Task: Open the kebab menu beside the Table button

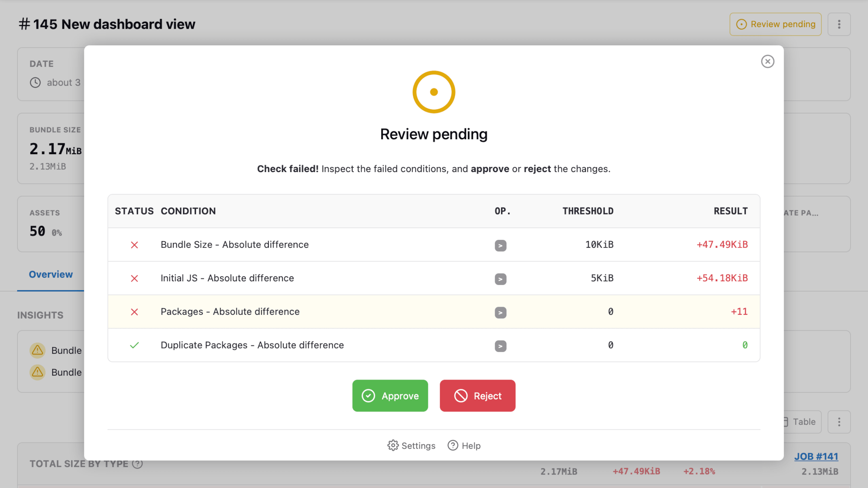Action: [x=839, y=422]
